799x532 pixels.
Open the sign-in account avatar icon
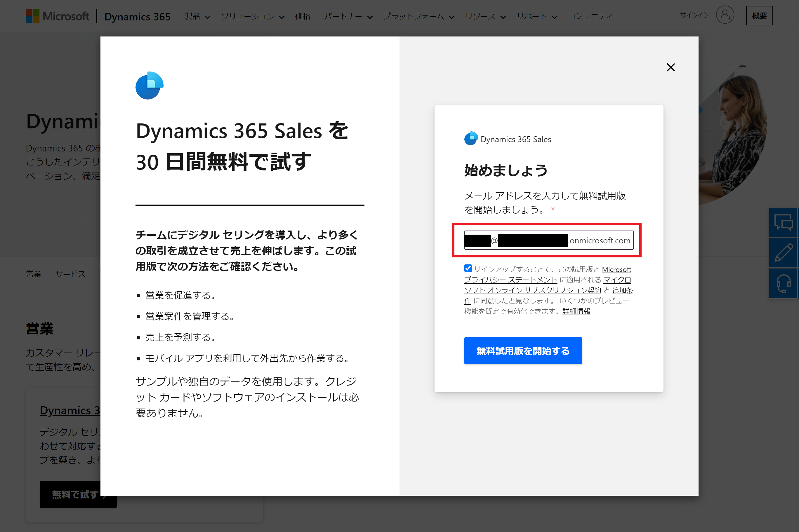pos(725,15)
